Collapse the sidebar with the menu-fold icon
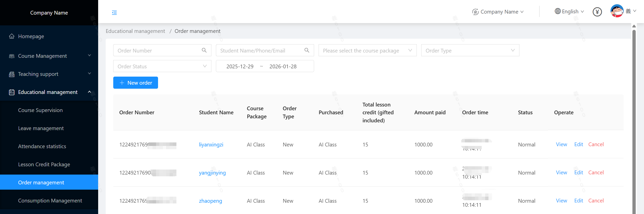644x214 pixels. pos(114,13)
